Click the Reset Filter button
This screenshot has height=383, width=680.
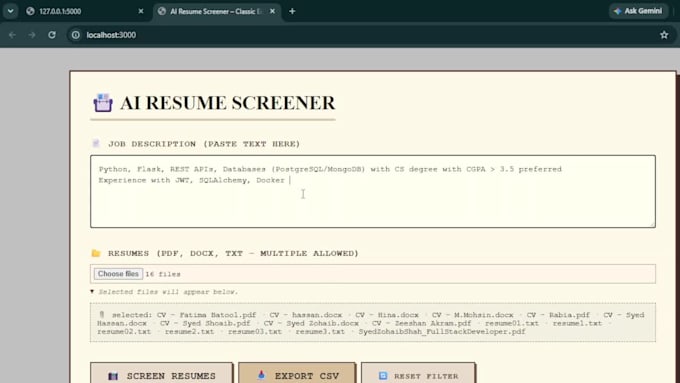418,374
